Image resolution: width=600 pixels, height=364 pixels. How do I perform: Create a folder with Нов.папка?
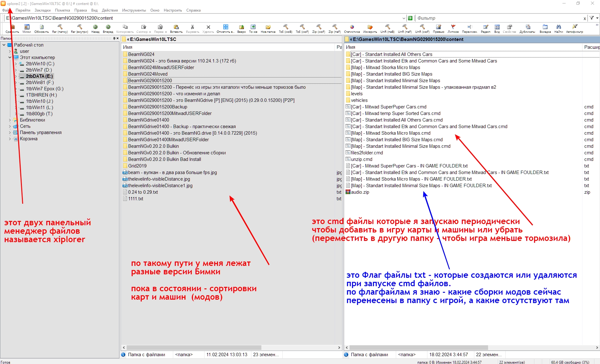[268, 28]
